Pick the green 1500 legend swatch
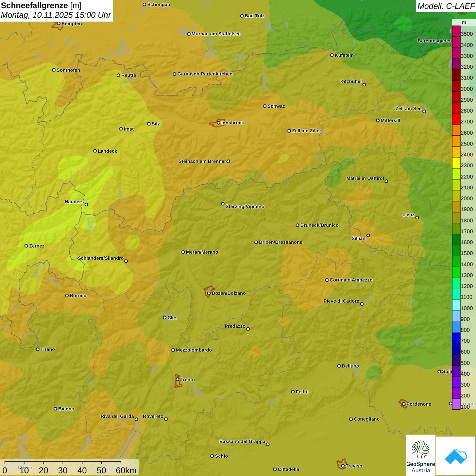The image size is (476, 476). [456, 251]
